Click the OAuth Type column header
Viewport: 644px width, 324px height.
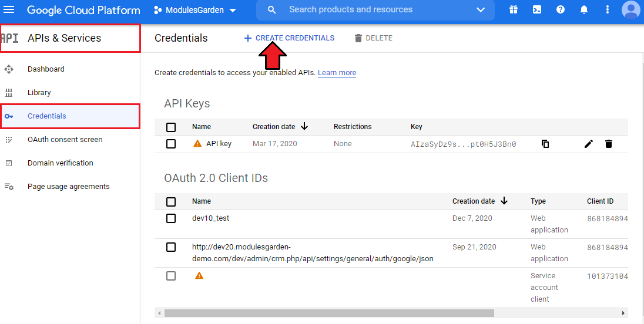pyautogui.click(x=538, y=201)
